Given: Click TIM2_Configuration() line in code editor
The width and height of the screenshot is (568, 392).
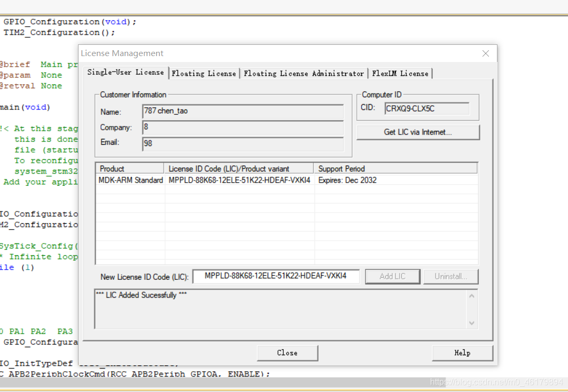Looking at the screenshot, I should [x=59, y=33].
